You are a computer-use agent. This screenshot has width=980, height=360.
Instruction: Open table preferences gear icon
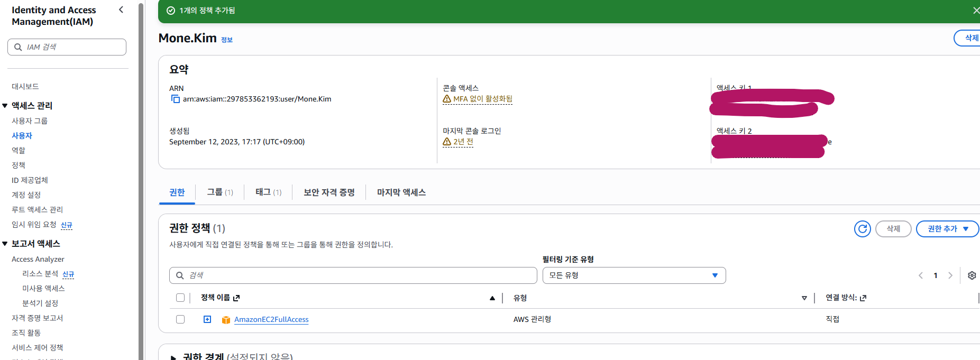coord(972,275)
